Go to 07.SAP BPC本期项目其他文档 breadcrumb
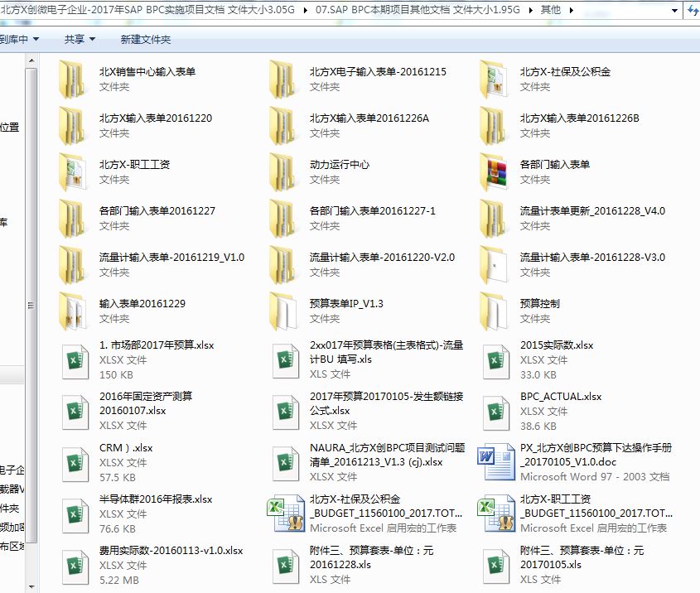Image resolution: width=700 pixels, height=593 pixels. click(x=418, y=9)
